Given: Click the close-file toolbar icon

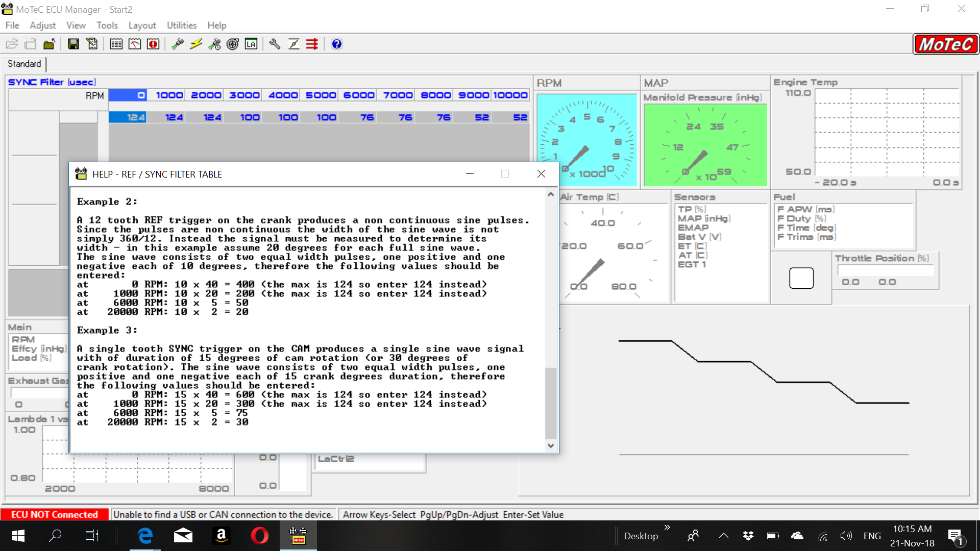Looking at the screenshot, I should pos(31,44).
